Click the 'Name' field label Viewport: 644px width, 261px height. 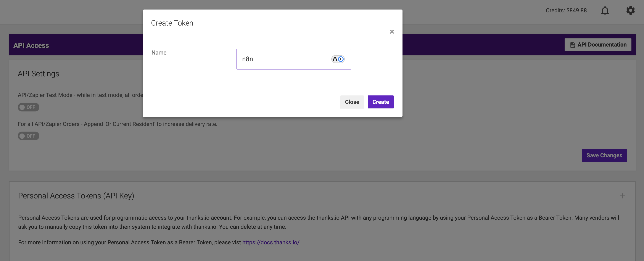[x=159, y=53]
